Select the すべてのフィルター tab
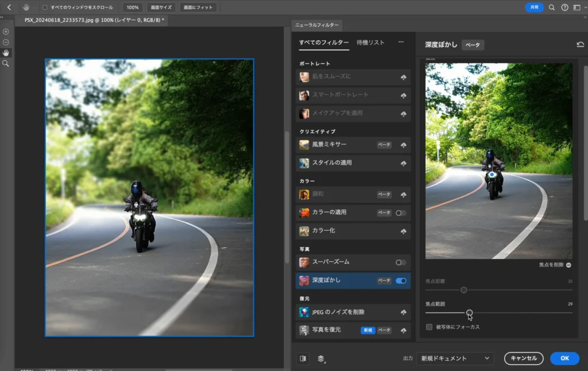The width and height of the screenshot is (588, 371). [x=323, y=42]
